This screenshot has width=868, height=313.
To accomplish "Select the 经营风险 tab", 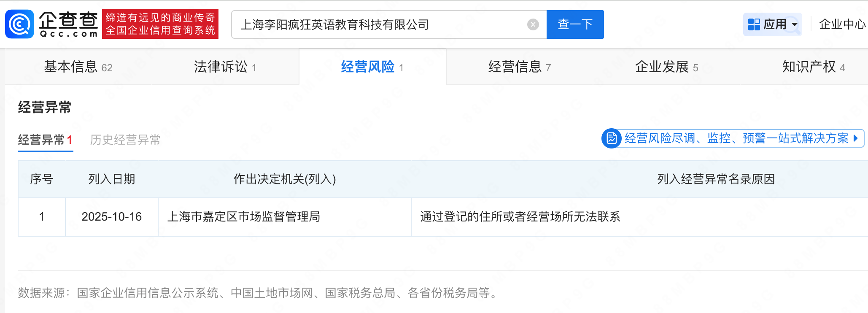I will point(372,67).
